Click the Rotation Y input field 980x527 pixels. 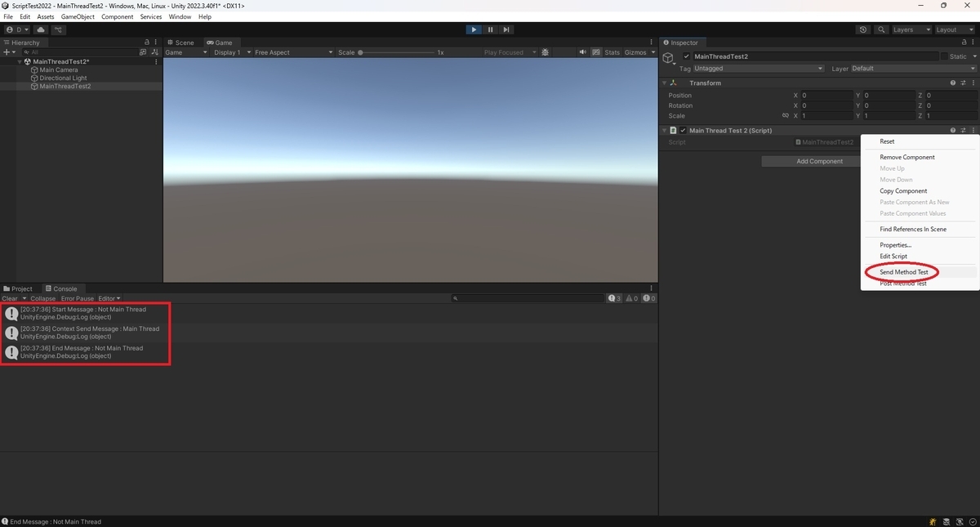tap(889, 105)
